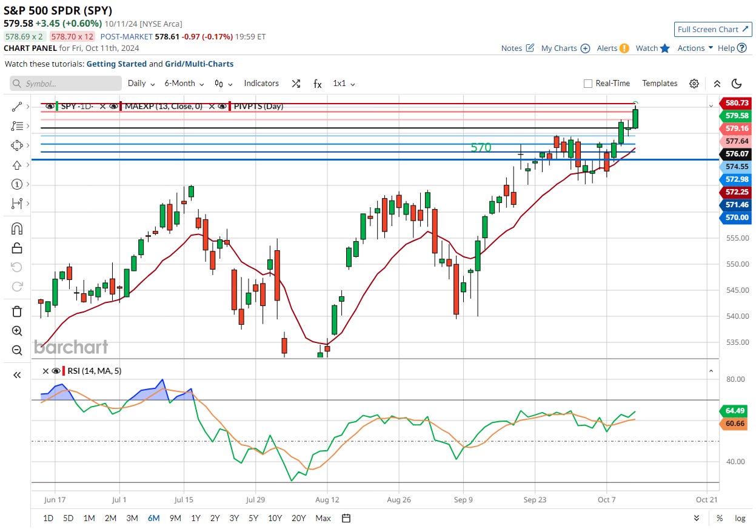The height and width of the screenshot is (532, 756).
Task: Toggle visibility of MAEXP moving average
Action: pos(113,106)
